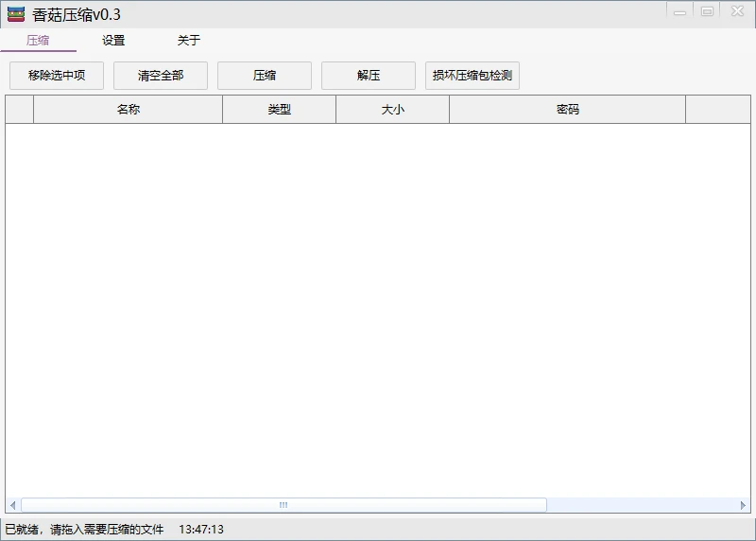Run 损坏压缩包检测 check

(x=472, y=76)
